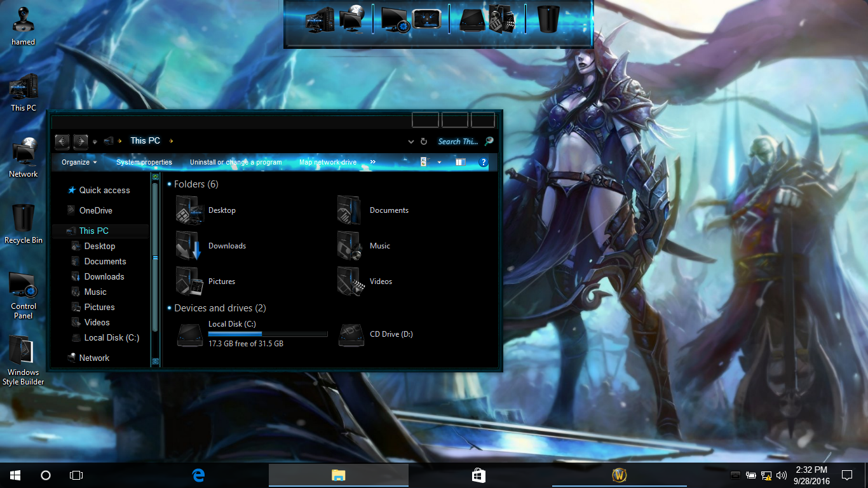Open Microsoft Edge from the taskbar
The width and height of the screenshot is (868, 488).
[x=199, y=475]
